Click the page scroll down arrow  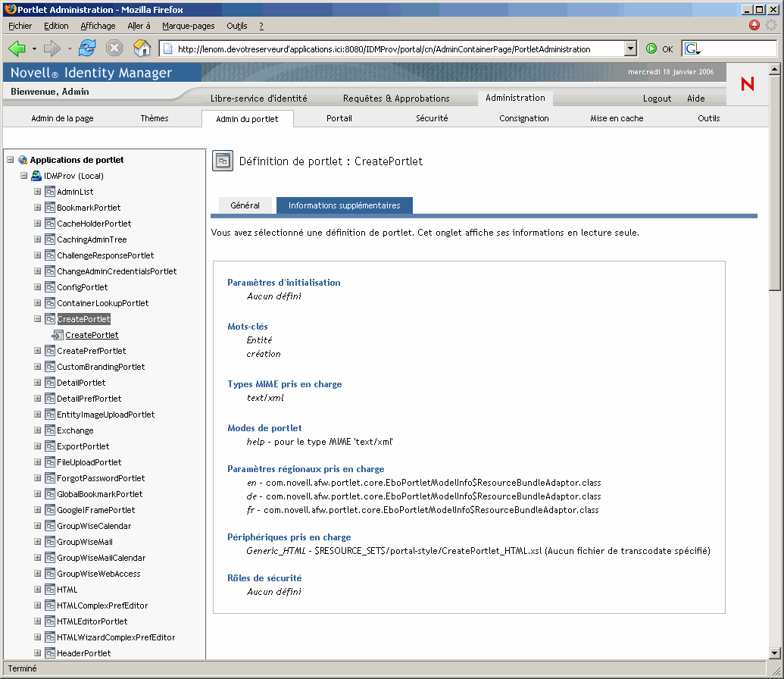(774, 653)
